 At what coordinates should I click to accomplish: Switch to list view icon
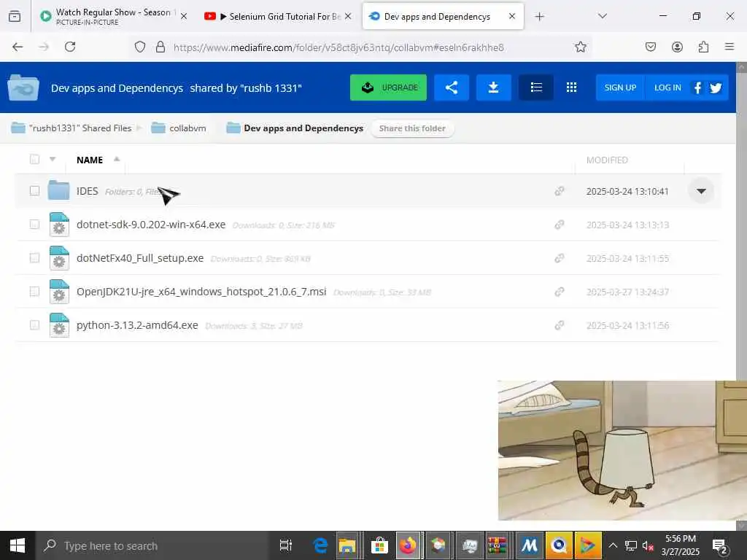536,87
